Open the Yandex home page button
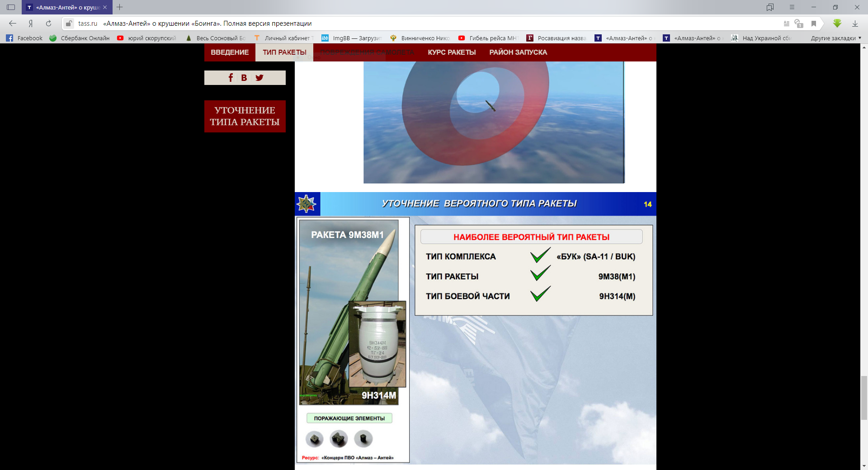The height and width of the screenshot is (470, 868). [31, 23]
